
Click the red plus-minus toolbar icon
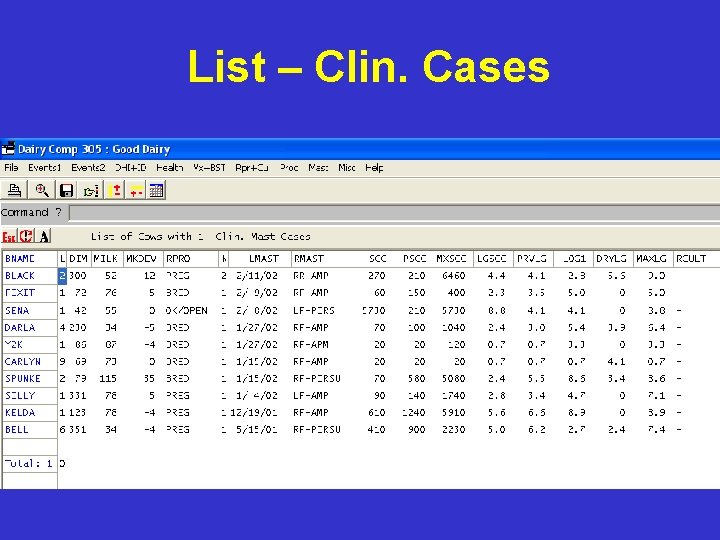point(136,190)
